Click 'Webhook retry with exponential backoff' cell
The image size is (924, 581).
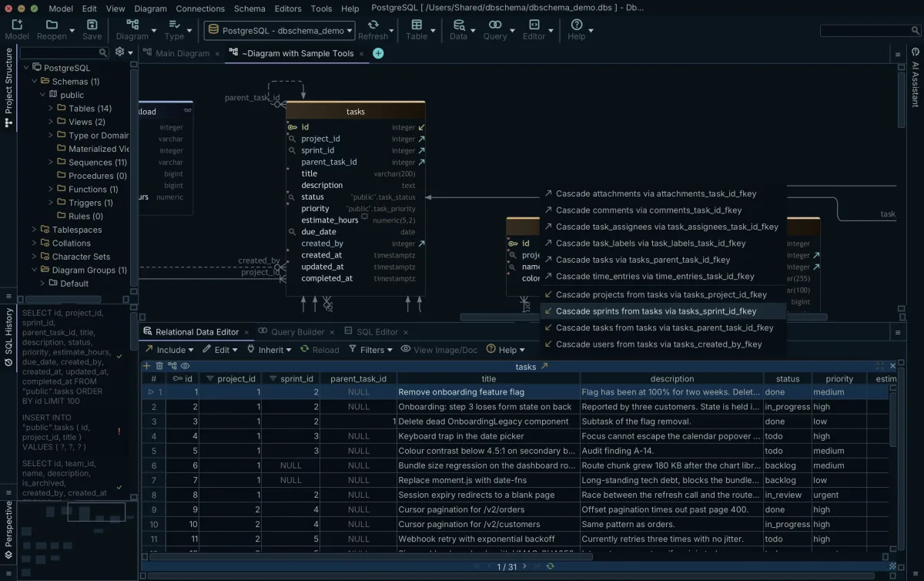pos(487,539)
